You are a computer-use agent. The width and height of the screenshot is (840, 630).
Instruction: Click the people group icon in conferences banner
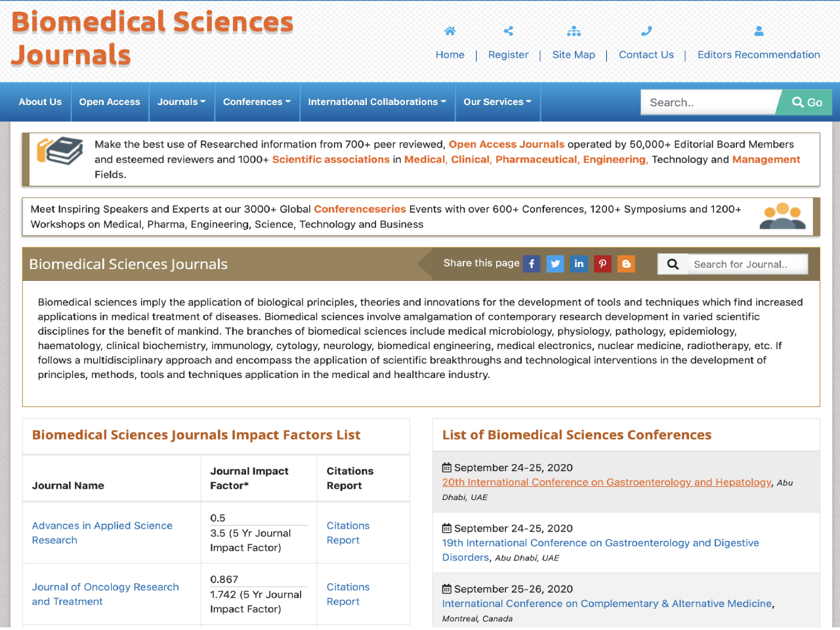click(782, 216)
